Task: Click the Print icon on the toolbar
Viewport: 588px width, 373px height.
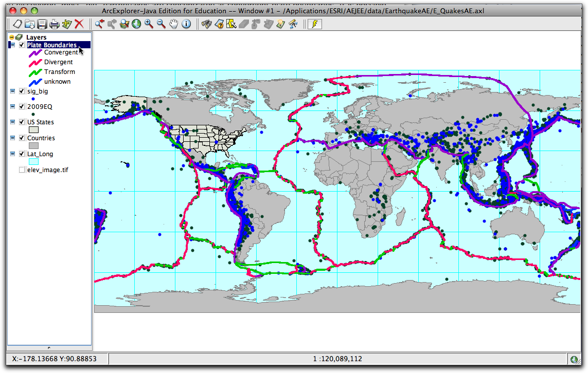Action: coord(54,24)
